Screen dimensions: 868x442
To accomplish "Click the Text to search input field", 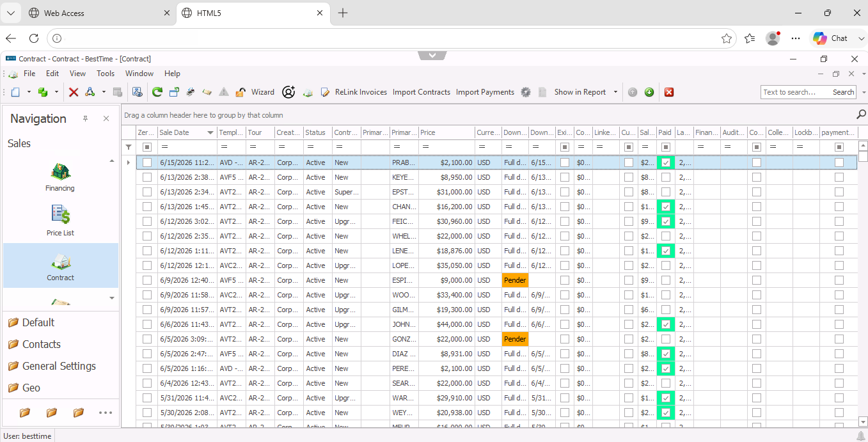I will click(x=796, y=92).
